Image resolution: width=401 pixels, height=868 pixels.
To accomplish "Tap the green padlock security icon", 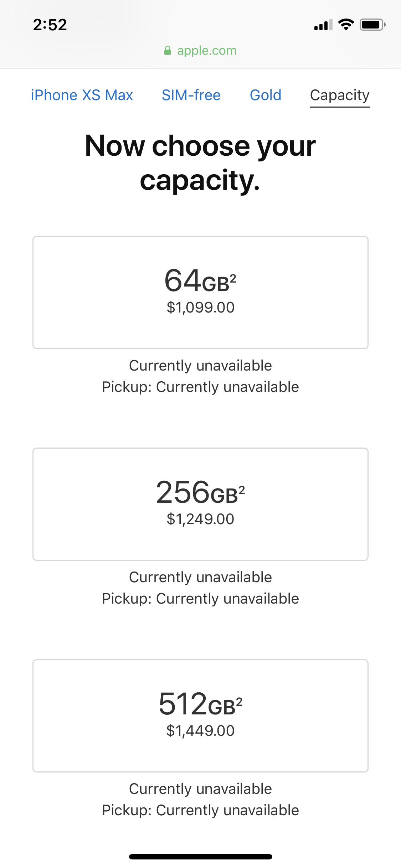I will coord(167,51).
